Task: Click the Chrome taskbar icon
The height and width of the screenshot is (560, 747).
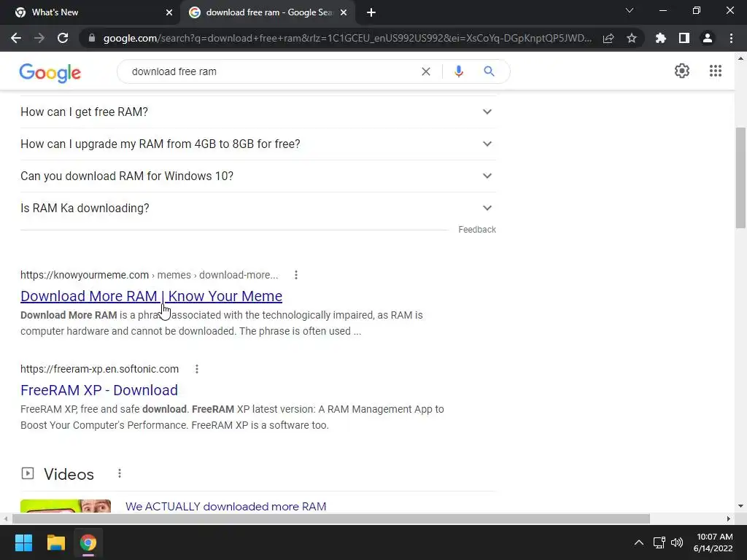Action: (x=88, y=542)
